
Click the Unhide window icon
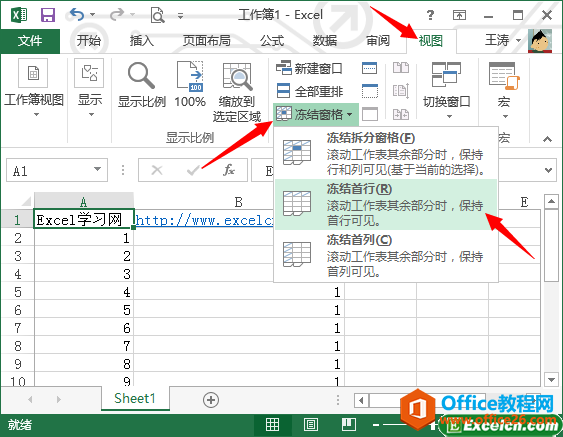click(x=369, y=114)
